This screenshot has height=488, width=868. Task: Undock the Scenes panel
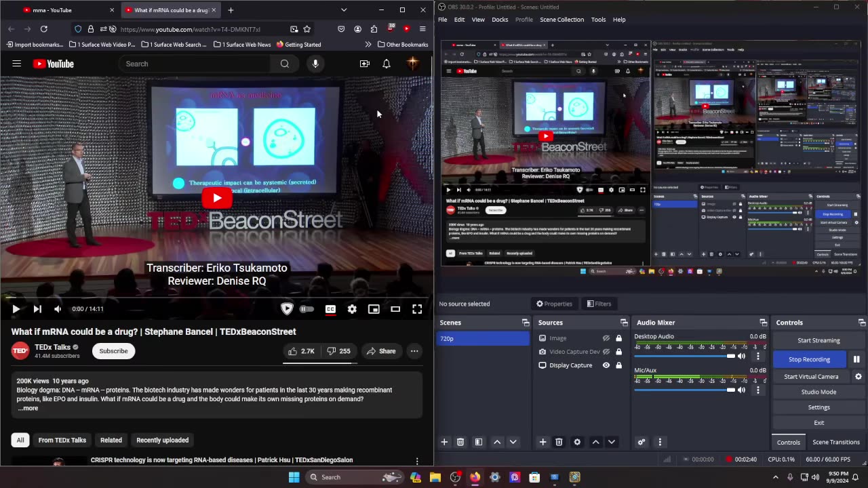526,323
